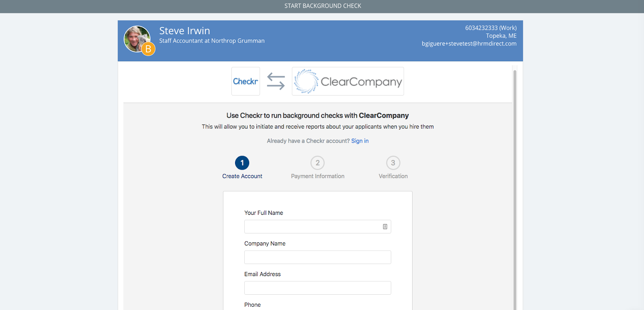Click the Steve Irwin name heading

[x=184, y=31]
